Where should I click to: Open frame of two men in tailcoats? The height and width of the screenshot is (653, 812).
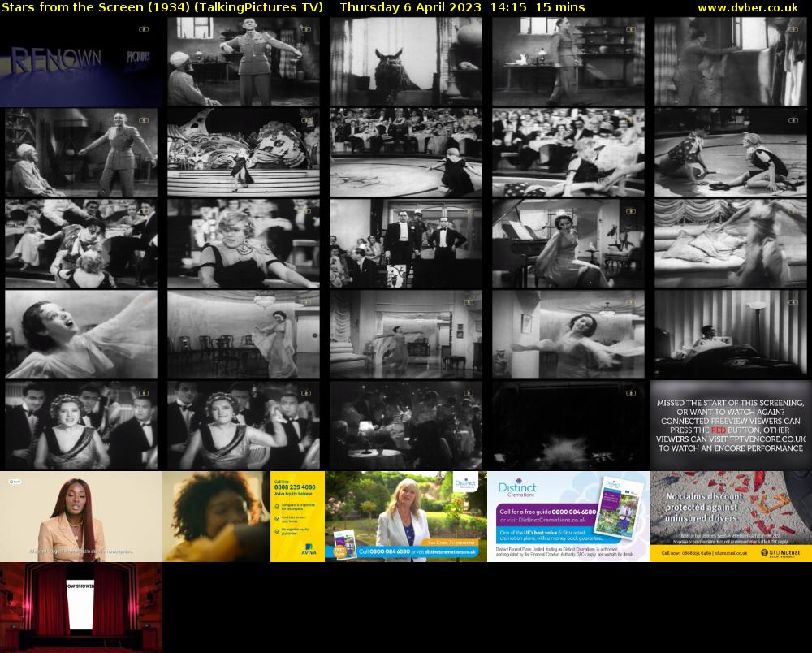coord(406,244)
